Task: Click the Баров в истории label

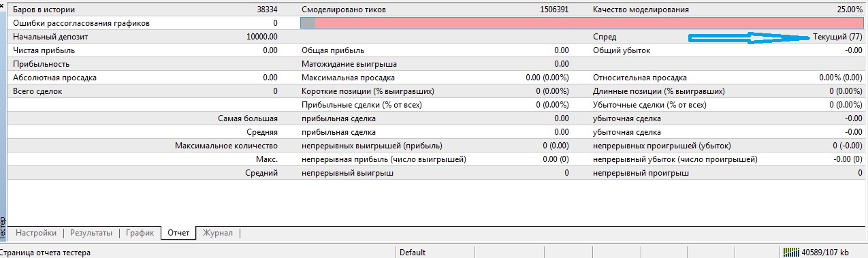Action: (x=44, y=10)
